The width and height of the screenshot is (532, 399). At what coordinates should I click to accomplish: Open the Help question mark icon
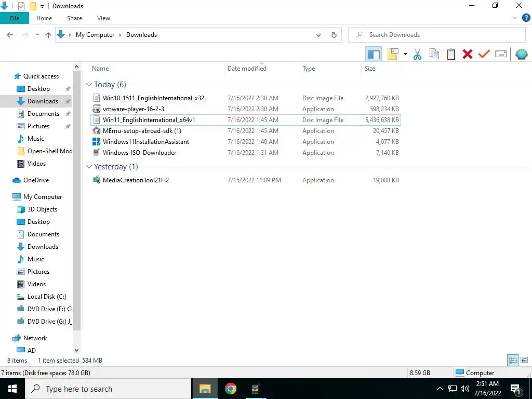526,18
